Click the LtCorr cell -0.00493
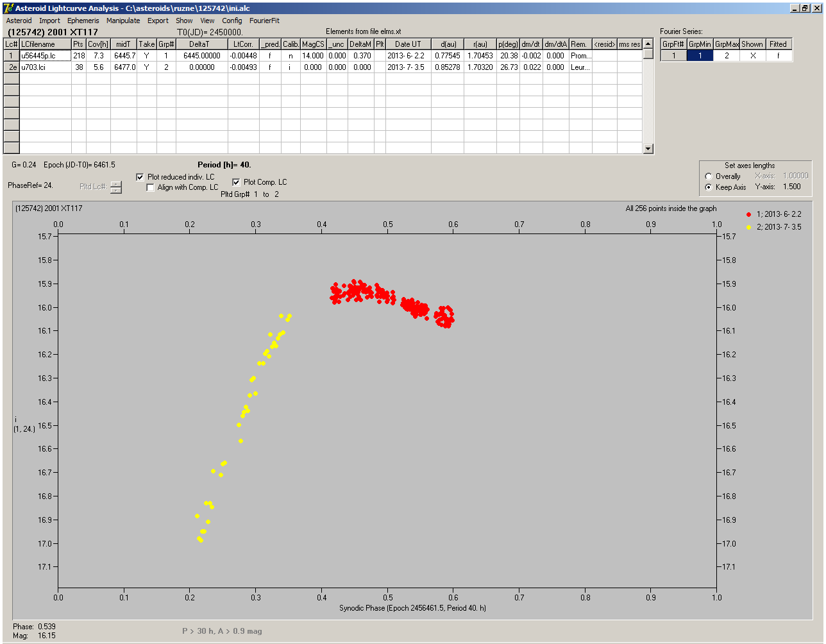This screenshot has width=826, height=644. 244,67
